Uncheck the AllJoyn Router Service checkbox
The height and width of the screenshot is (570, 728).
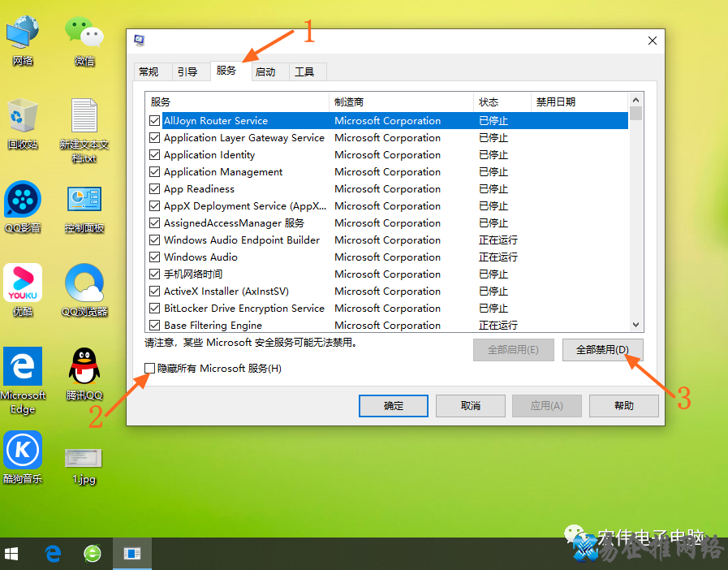(x=155, y=121)
